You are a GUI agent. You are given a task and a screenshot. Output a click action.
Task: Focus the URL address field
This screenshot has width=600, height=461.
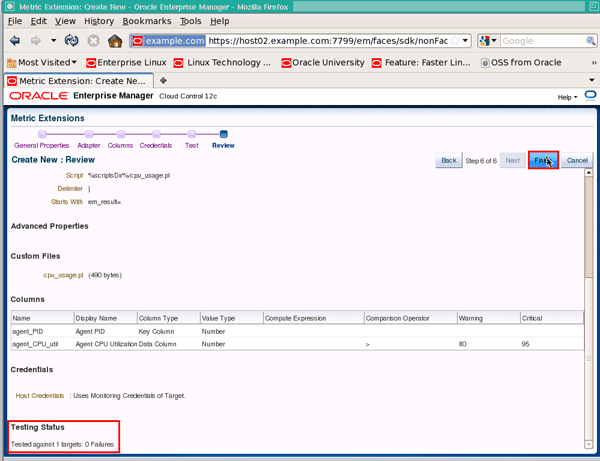tap(328, 41)
